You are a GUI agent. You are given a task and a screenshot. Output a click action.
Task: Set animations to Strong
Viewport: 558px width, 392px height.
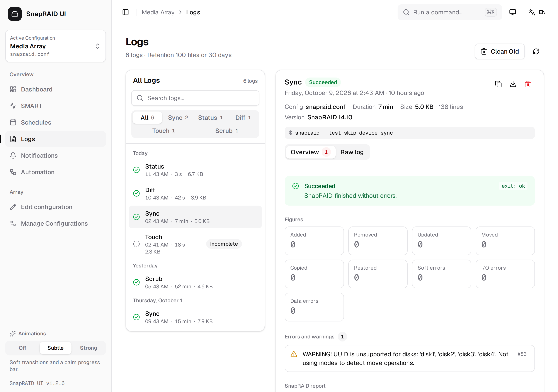[x=88, y=348]
